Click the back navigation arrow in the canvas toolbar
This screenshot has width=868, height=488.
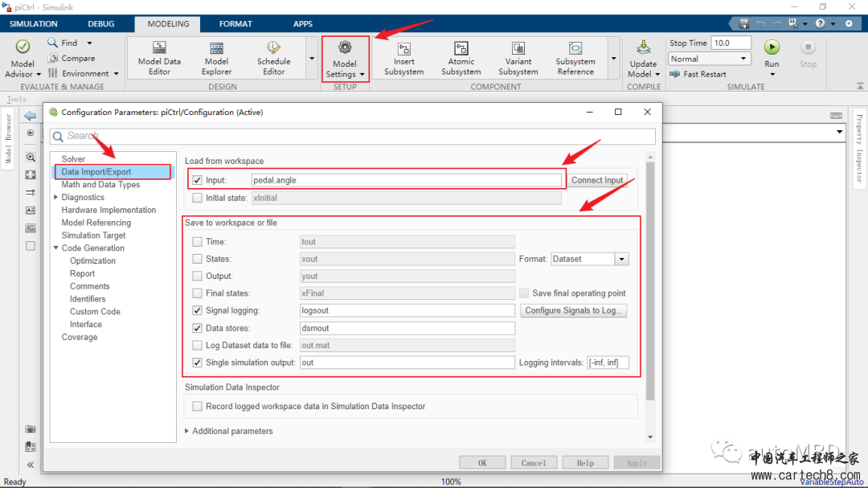31,116
